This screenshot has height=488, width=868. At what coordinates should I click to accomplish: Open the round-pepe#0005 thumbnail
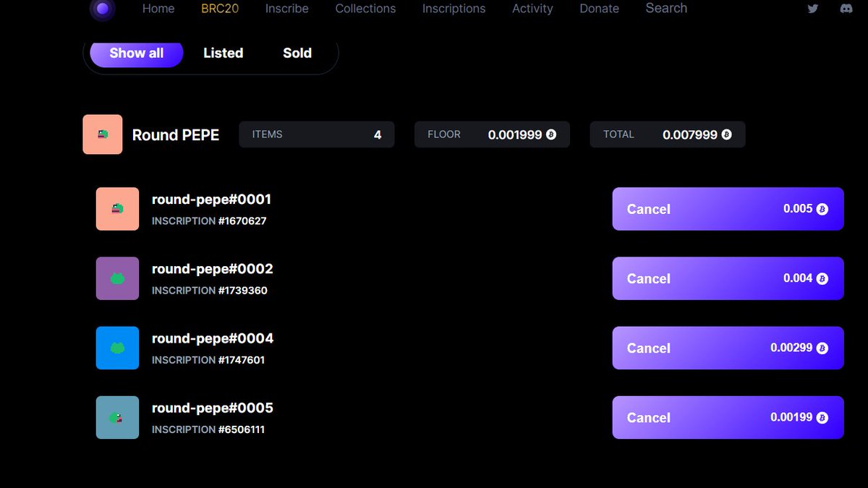coord(117,417)
